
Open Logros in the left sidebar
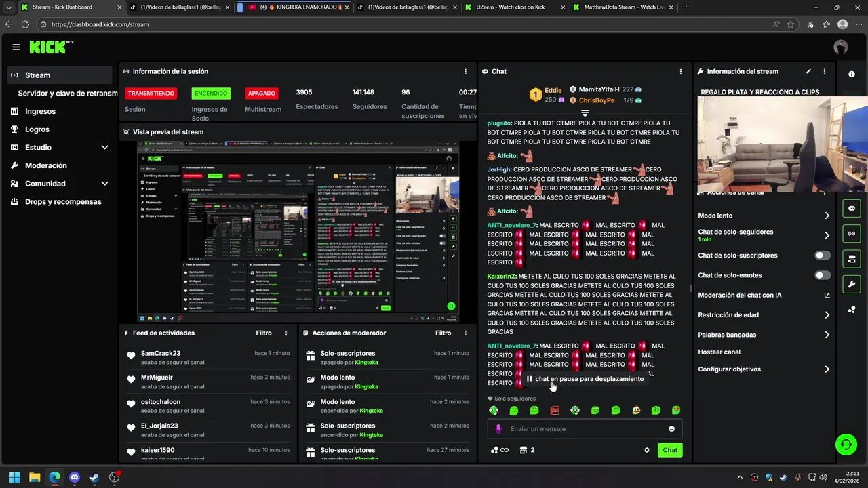(60, 129)
